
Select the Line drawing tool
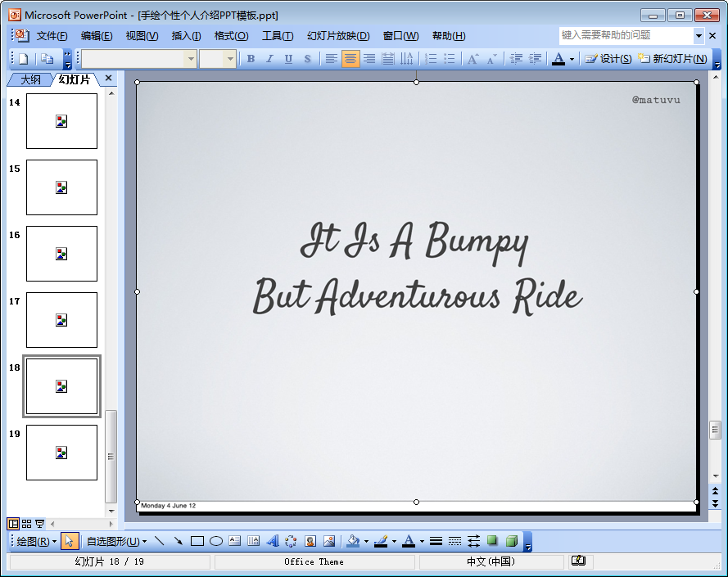(x=160, y=541)
